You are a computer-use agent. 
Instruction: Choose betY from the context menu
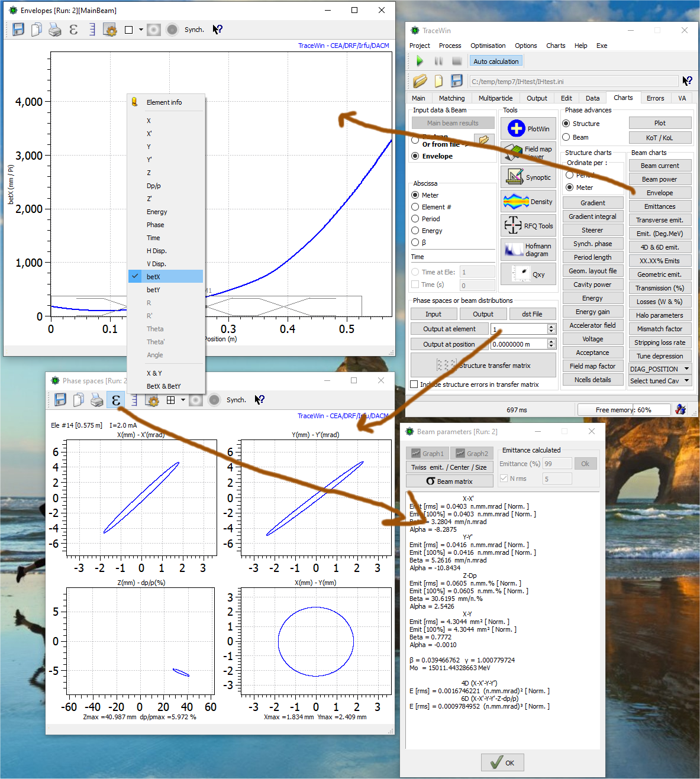[154, 290]
